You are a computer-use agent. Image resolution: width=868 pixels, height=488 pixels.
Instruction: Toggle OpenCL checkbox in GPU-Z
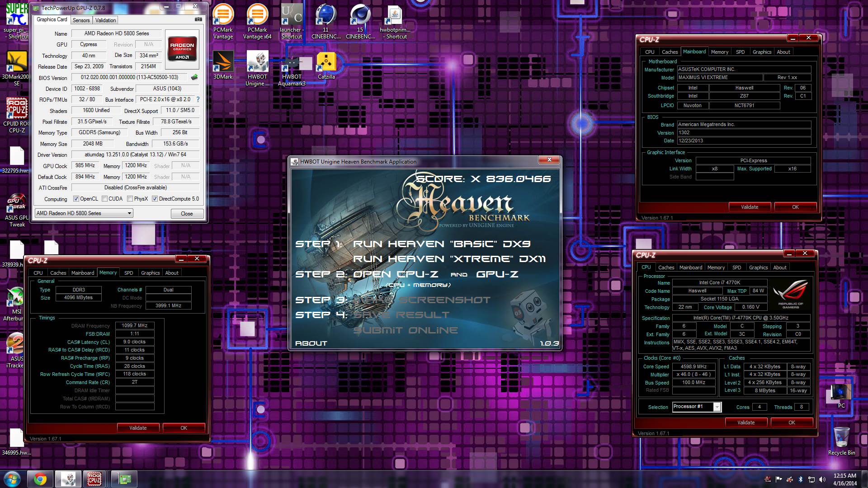[76, 199]
